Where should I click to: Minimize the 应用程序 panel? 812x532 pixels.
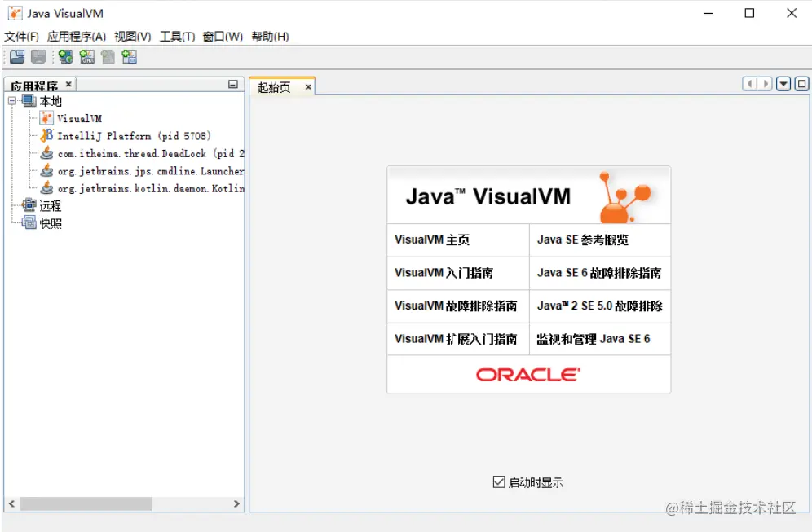coord(233,84)
